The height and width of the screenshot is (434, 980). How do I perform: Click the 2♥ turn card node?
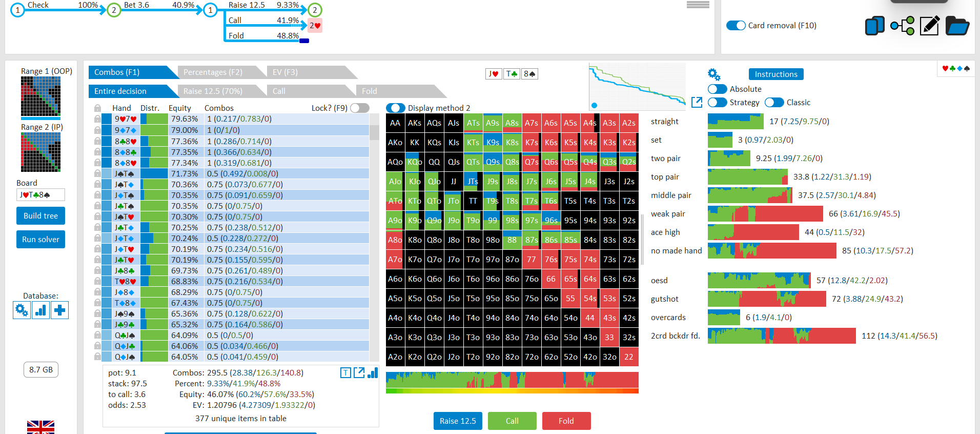tap(315, 25)
